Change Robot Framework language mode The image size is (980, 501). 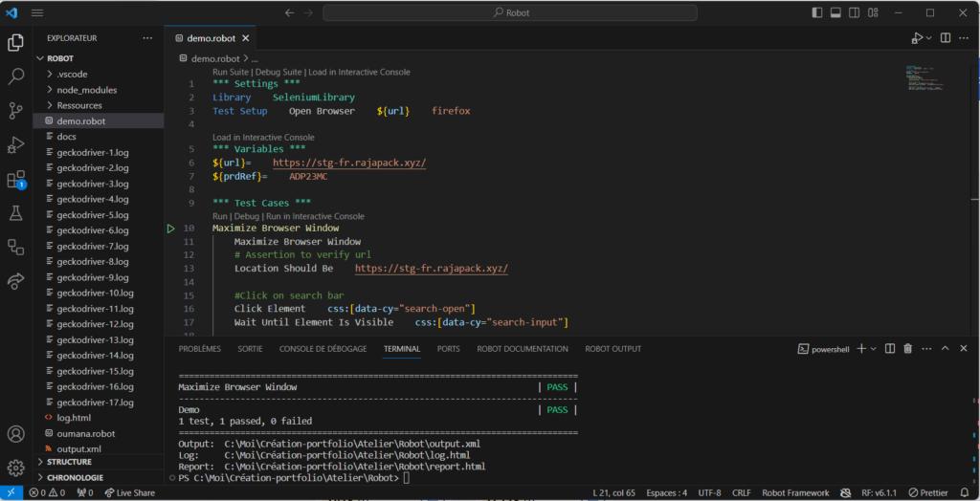795,493
